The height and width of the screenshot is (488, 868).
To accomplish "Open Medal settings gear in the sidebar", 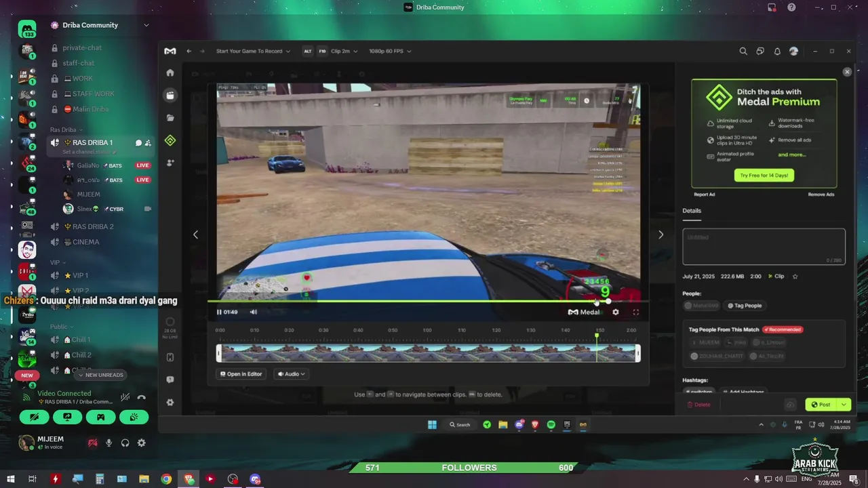I will [170, 402].
